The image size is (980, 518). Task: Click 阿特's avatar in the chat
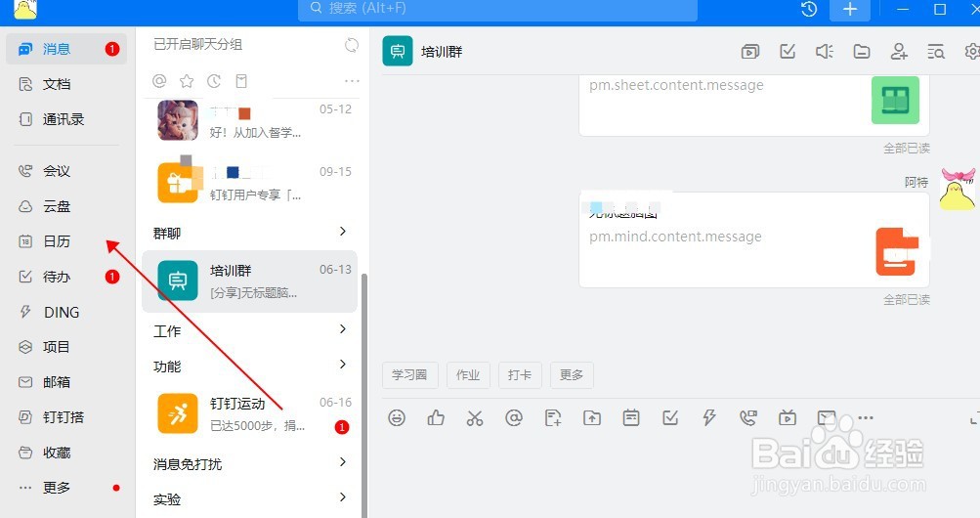[958, 190]
